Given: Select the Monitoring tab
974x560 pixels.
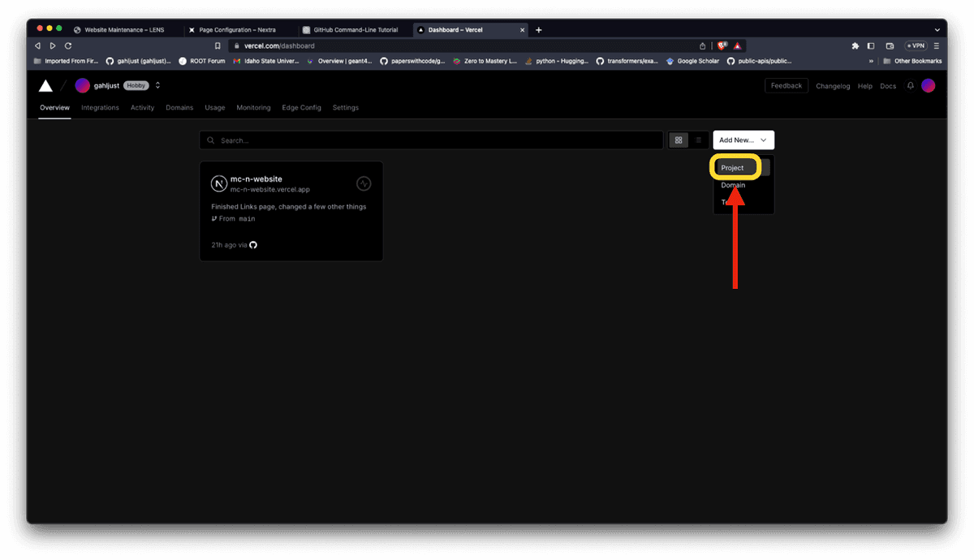Looking at the screenshot, I should coord(253,108).
